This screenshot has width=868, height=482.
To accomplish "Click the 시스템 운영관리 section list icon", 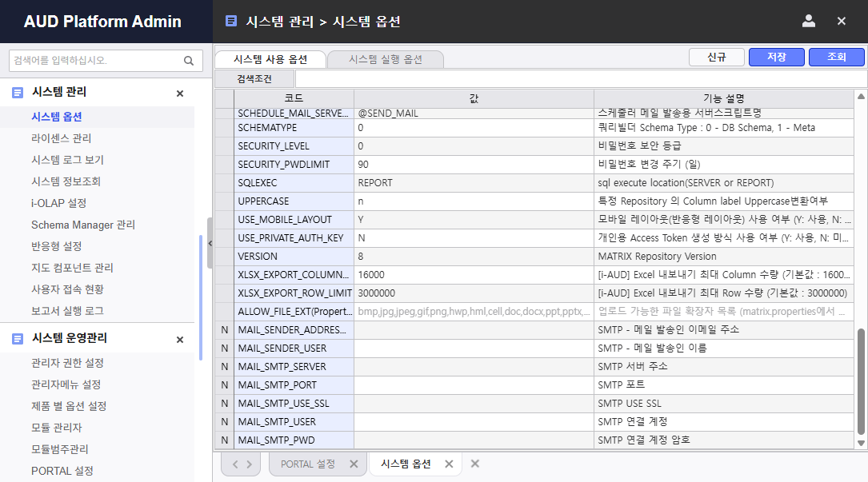I will click(18, 339).
